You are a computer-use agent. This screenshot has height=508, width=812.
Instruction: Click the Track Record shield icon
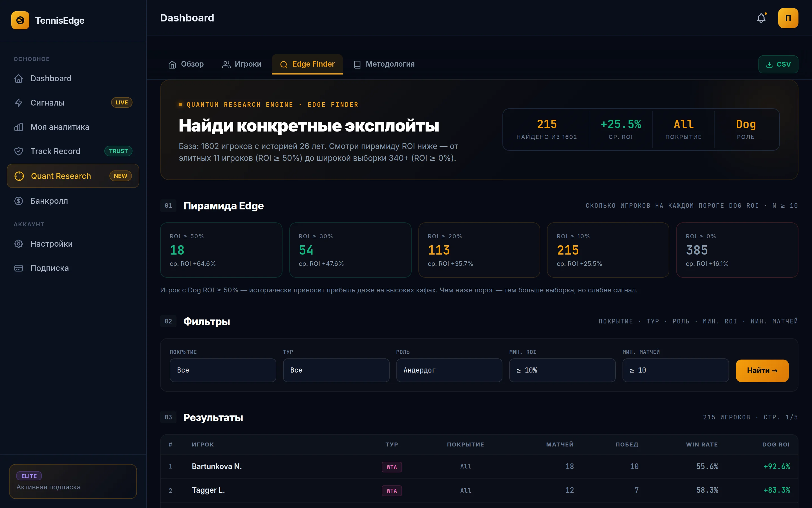[19, 151]
